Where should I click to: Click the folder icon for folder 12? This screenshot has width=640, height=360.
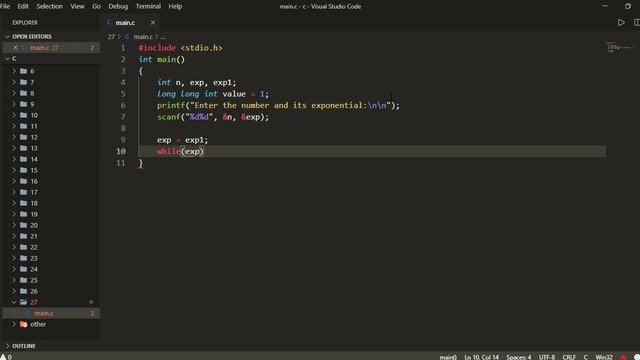tap(24, 137)
